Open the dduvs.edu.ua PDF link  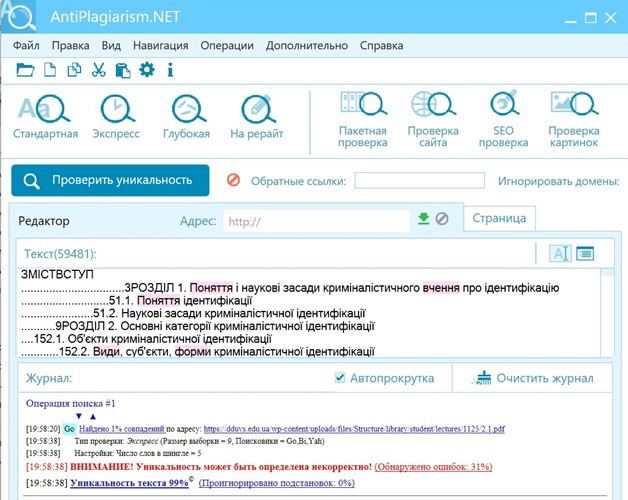point(354,429)
